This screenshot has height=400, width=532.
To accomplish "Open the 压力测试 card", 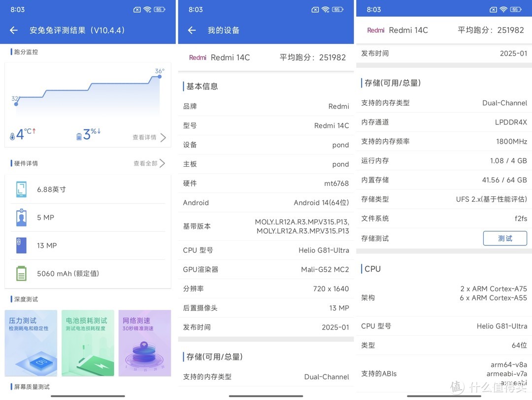I will click(x=31, y=343).
